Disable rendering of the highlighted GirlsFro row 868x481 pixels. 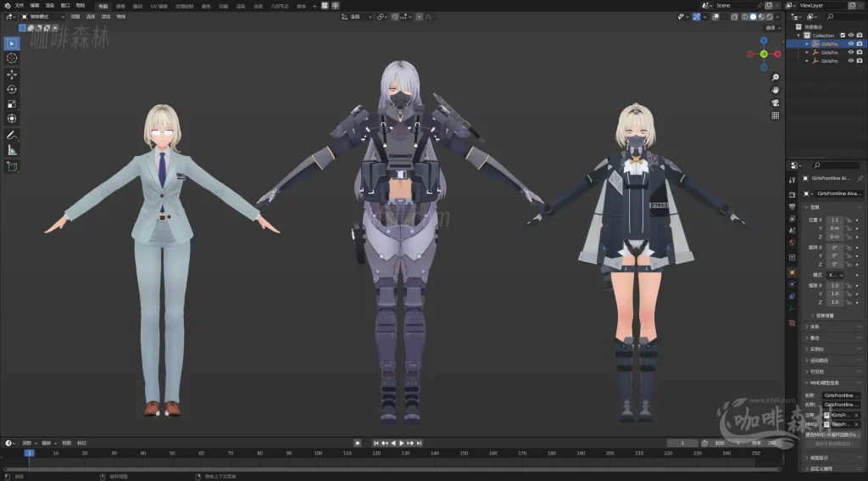coord(860,44)
